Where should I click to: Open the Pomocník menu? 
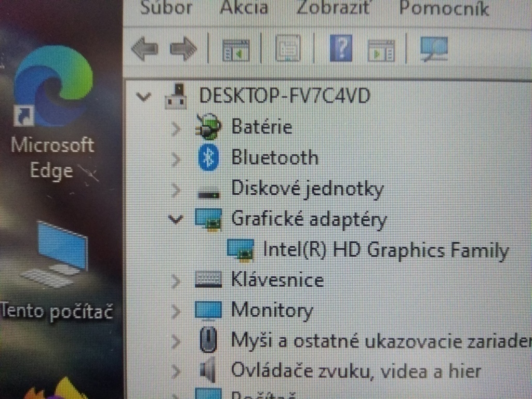tap(444, 8)
